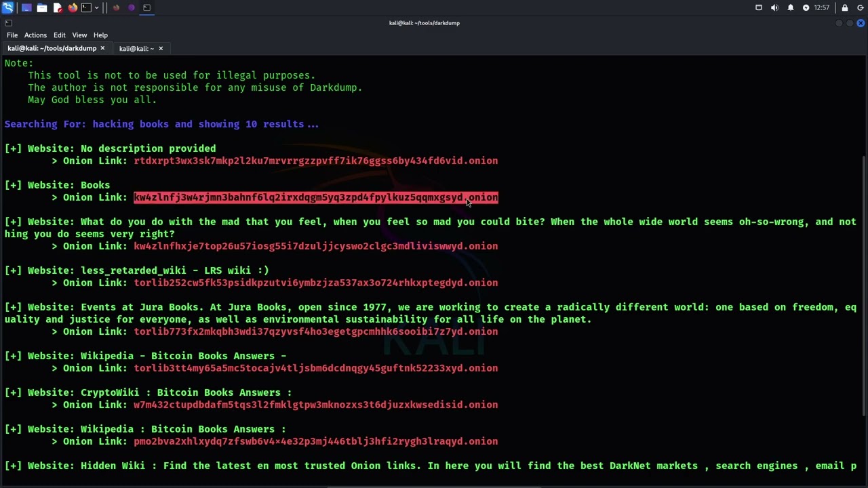Click onion link starting with pmo2bva2xhlxydq7
This screenshot has width=868, height=488.
pos(315,441)
